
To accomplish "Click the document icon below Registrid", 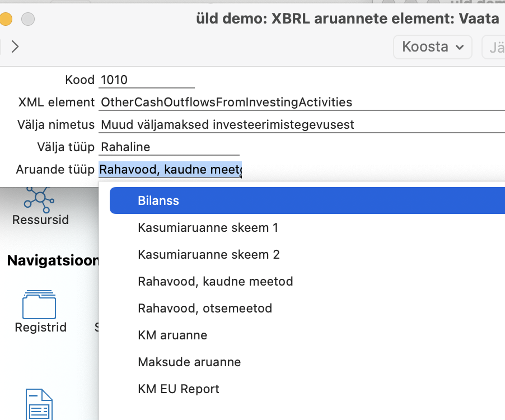I will pos(40,405).
